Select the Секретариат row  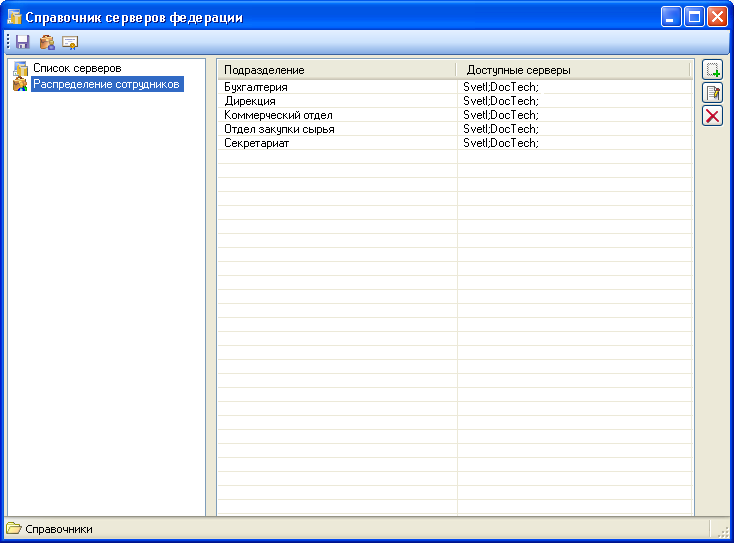coord(455,143)
